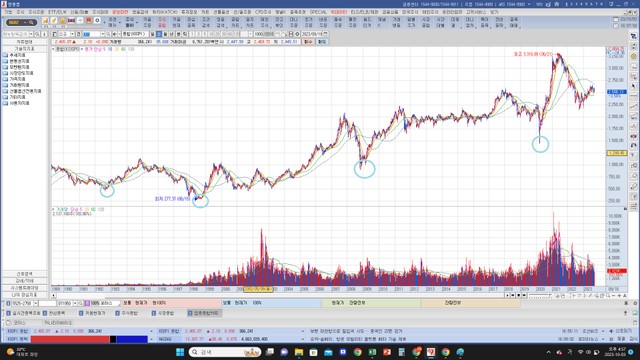Click the home icon in the title bar

[x=556, y=4]
